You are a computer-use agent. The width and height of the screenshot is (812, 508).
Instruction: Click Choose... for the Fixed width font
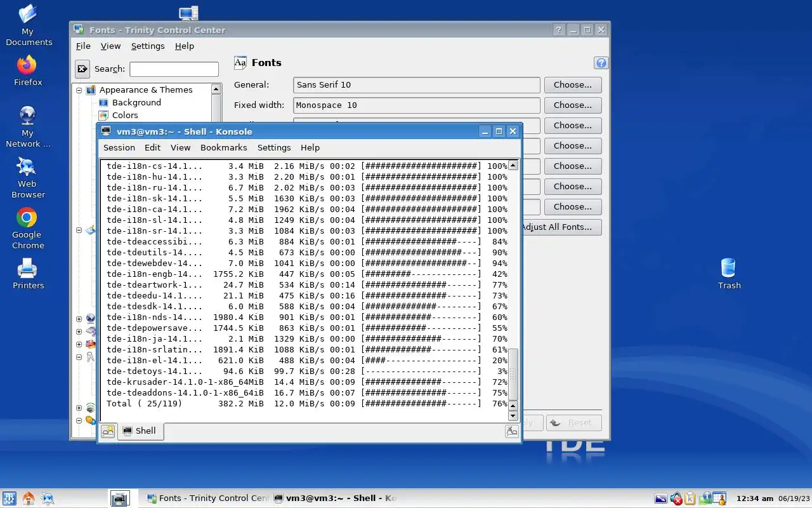pos(573,105)
